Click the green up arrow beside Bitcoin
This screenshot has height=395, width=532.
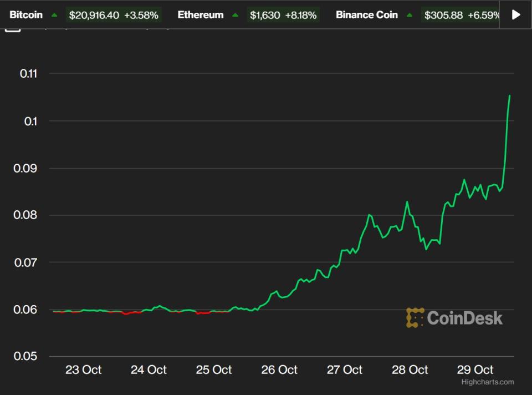pos(54,16)
